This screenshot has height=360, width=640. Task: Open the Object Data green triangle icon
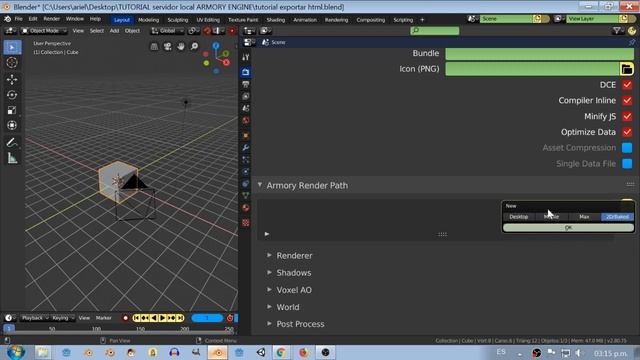pyautogui.click(x=246, y=196)
